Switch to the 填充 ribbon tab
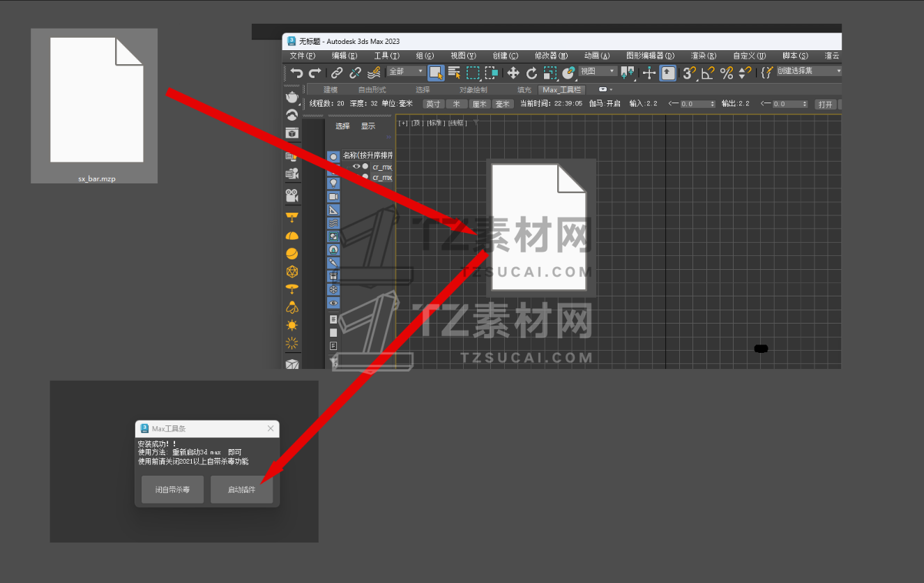The width and height of the screenshot is (924, 583). click(524, 90)
